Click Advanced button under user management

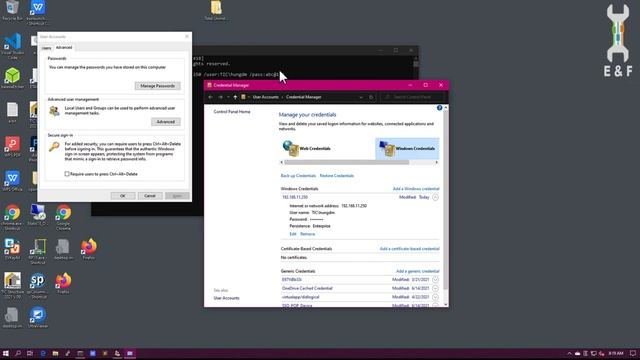tap(166, 122)
